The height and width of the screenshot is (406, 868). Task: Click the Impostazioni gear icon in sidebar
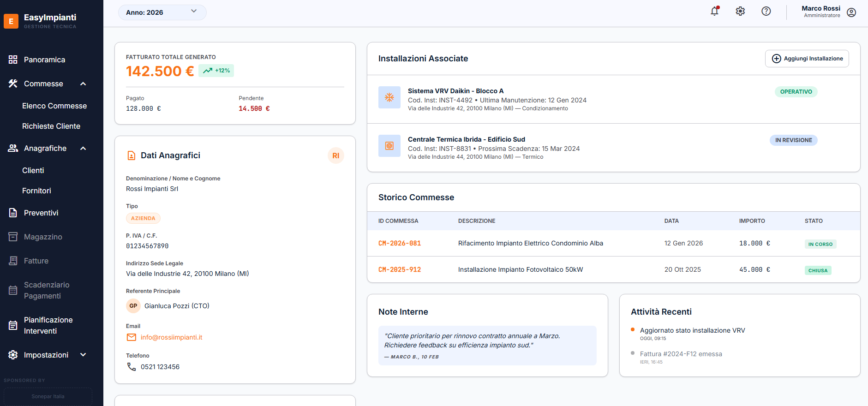13,355
